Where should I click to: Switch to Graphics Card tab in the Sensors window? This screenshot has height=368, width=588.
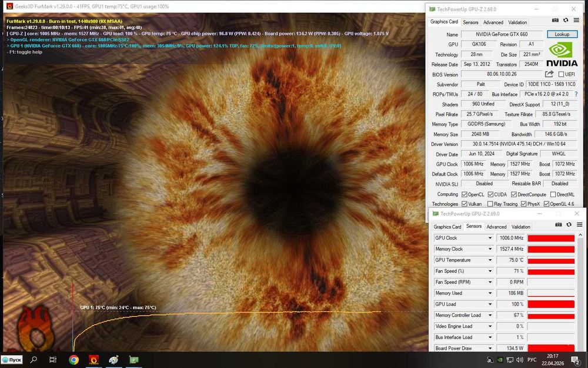pos(447,227)
